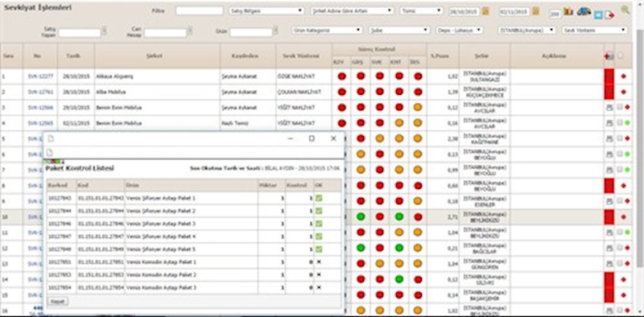Click company name Alikaya Alışveriş
This screenshot has width=644, height=317.
click(114, 76)
